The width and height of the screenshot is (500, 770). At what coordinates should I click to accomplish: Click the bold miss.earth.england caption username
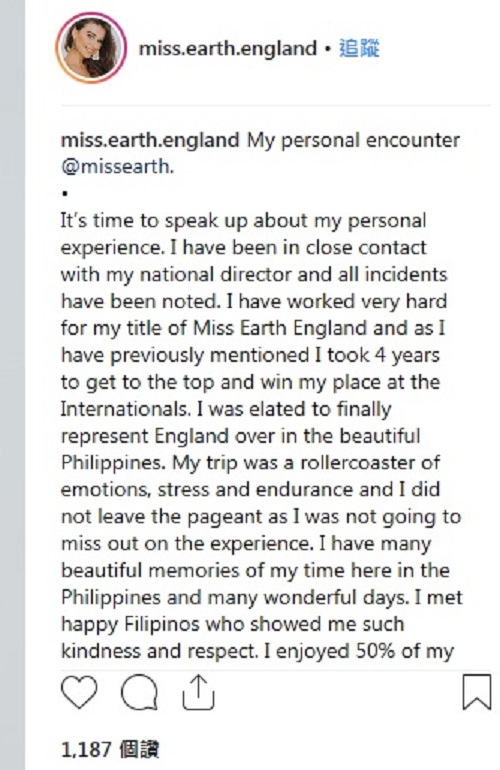[x=150, y=140]
